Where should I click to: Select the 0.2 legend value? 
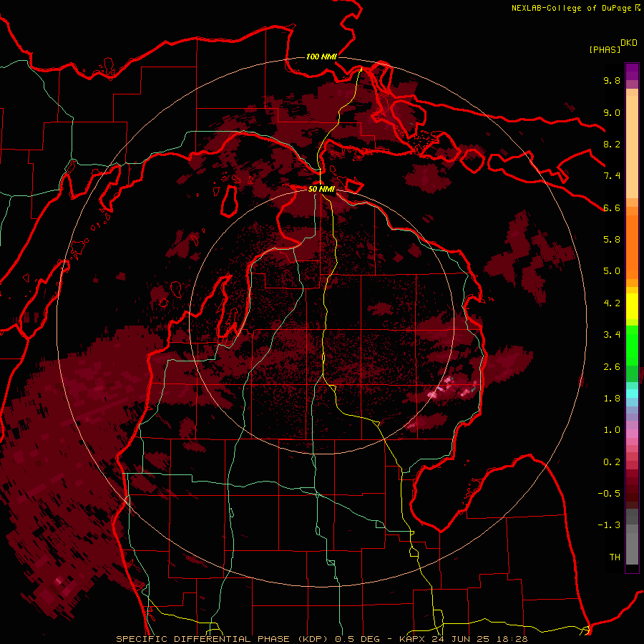(x=612, y=462)
